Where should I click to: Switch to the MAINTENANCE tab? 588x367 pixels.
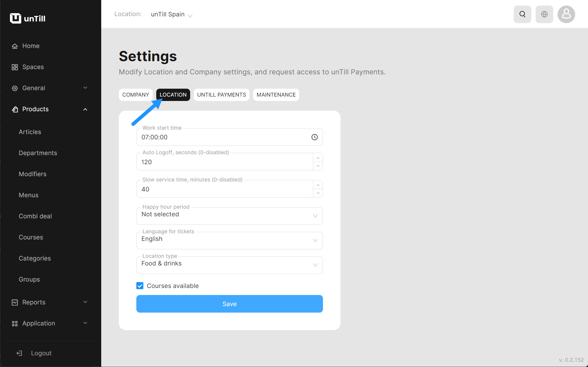coord(276,95)
